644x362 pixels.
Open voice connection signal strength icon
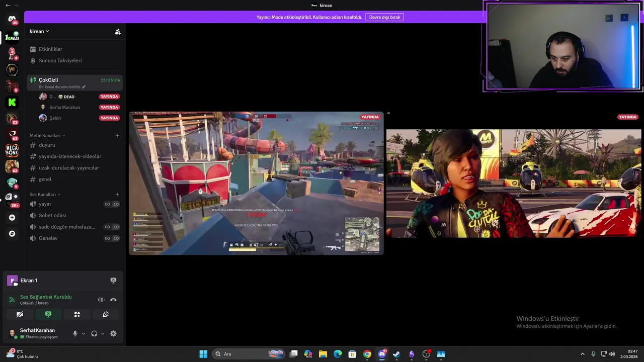pos(12,300)
